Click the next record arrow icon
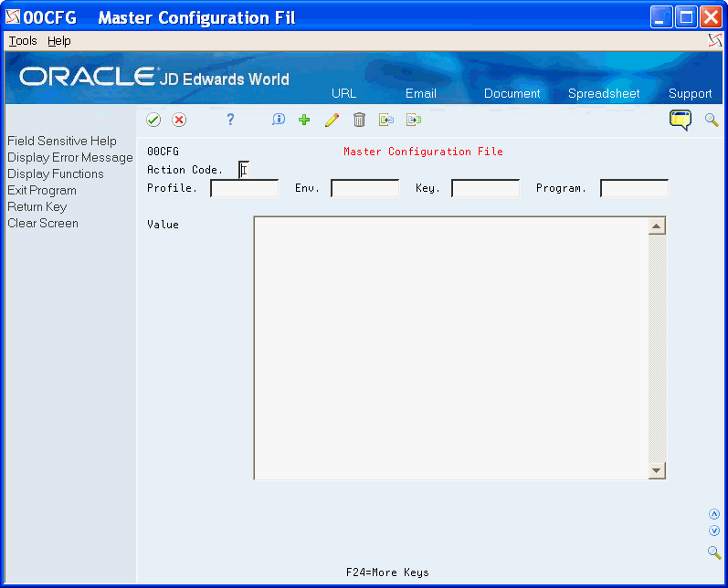Viewport: 728px width, 588px height. [x=413, y=120]
